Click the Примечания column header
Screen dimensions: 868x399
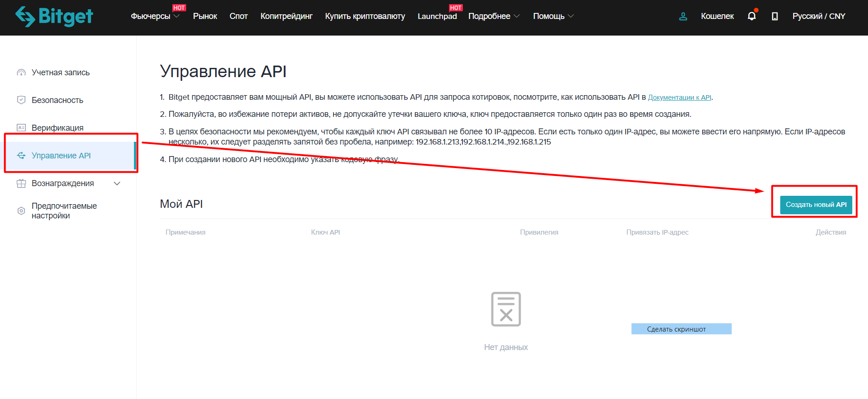pos(186,232)
